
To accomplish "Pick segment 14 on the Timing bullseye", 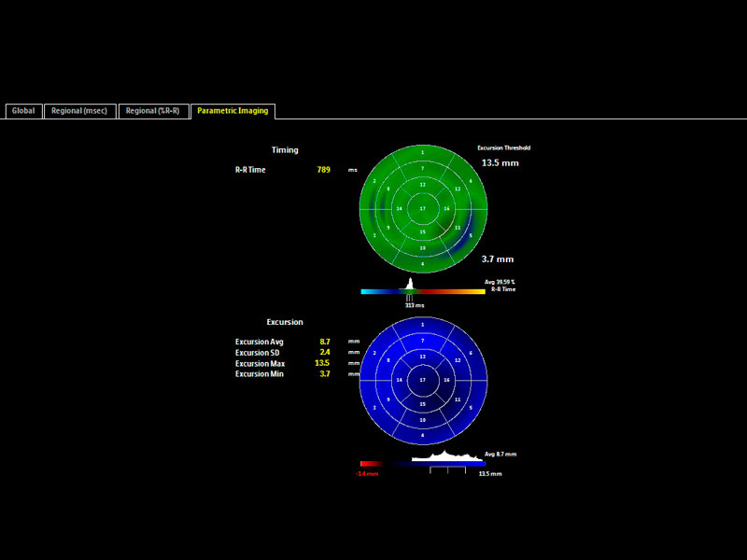I will tap(400, 208).
